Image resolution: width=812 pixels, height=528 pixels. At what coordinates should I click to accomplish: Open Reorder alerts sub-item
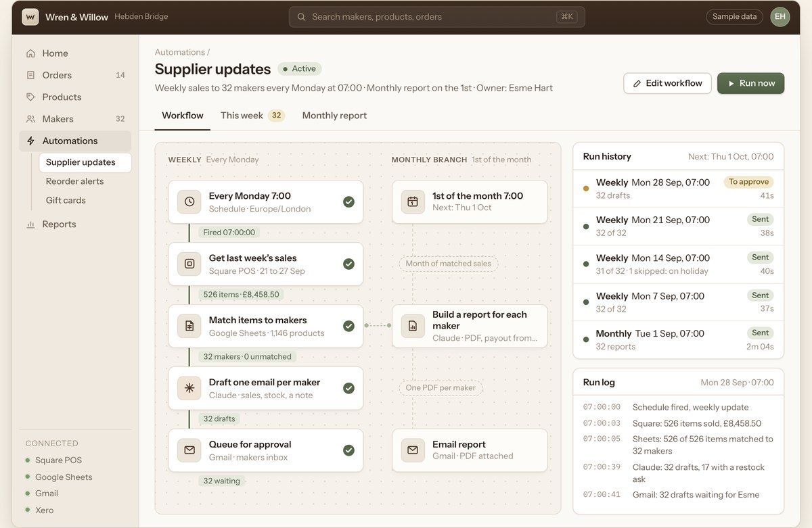point(85,181)
